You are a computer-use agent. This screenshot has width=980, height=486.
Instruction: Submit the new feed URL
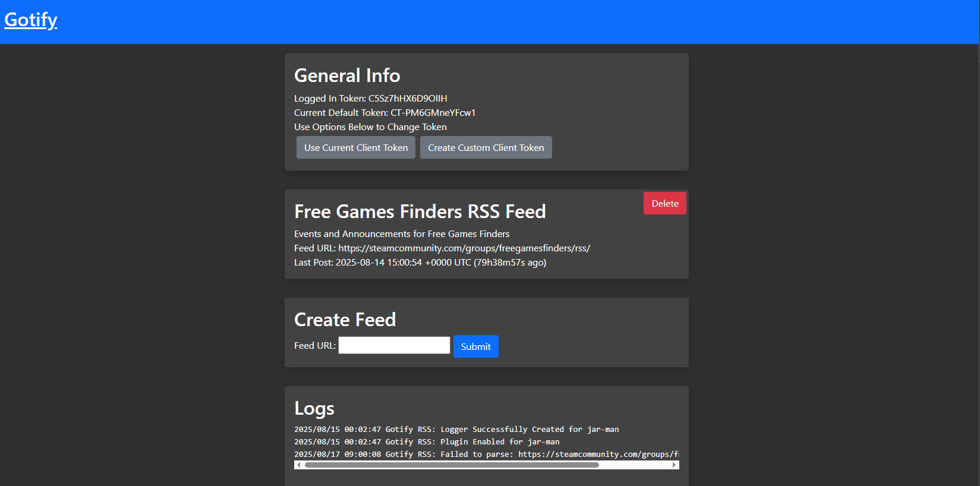tap(476, 346)
